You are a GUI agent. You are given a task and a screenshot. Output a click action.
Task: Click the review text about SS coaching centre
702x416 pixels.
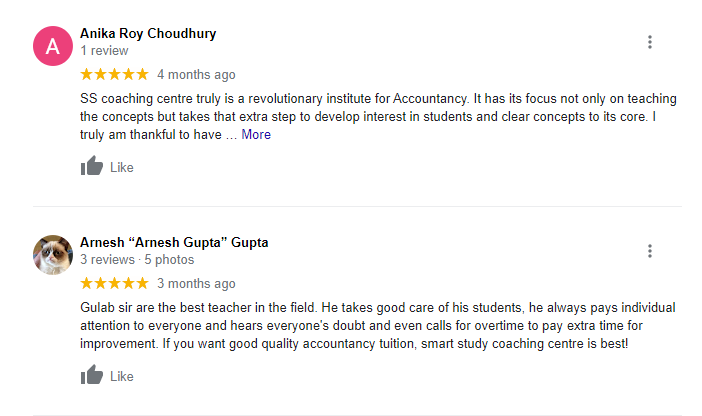click(370, 116)
